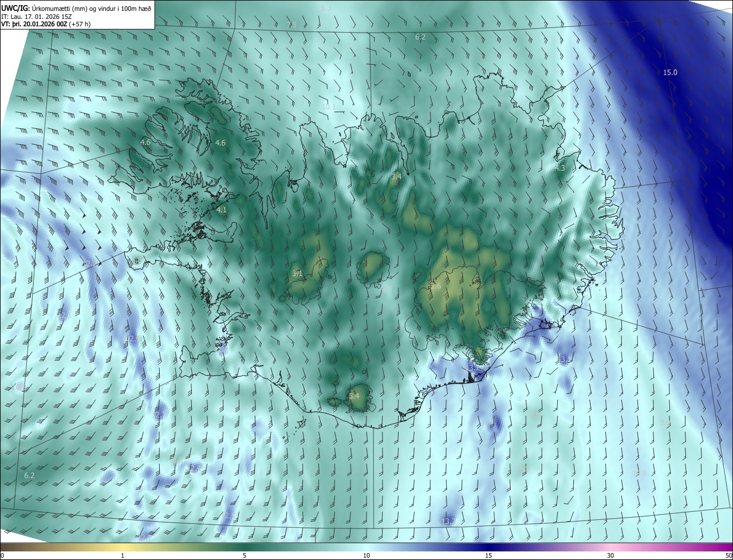Screen dimensions: 733x560
Task: Pick the pink colorbar segment above tick 30
Action: [x=610, y=547]
